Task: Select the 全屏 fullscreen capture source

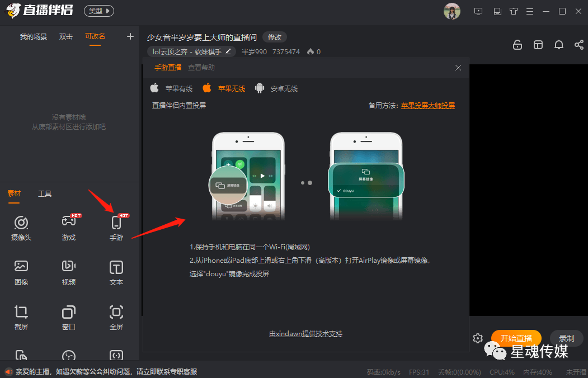Action: coord(116,318)
